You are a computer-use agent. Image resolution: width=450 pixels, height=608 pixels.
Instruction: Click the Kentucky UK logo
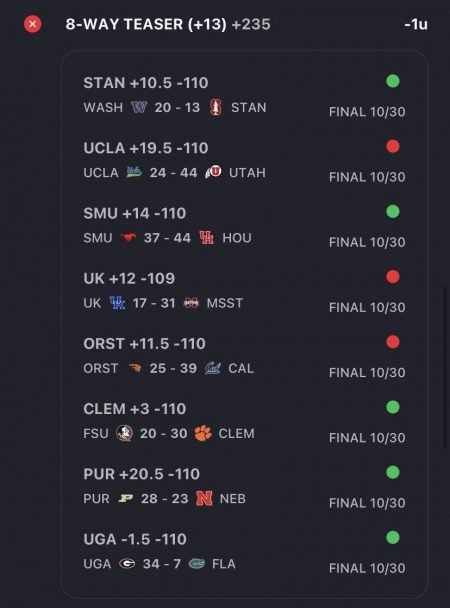tap(117, 303)
